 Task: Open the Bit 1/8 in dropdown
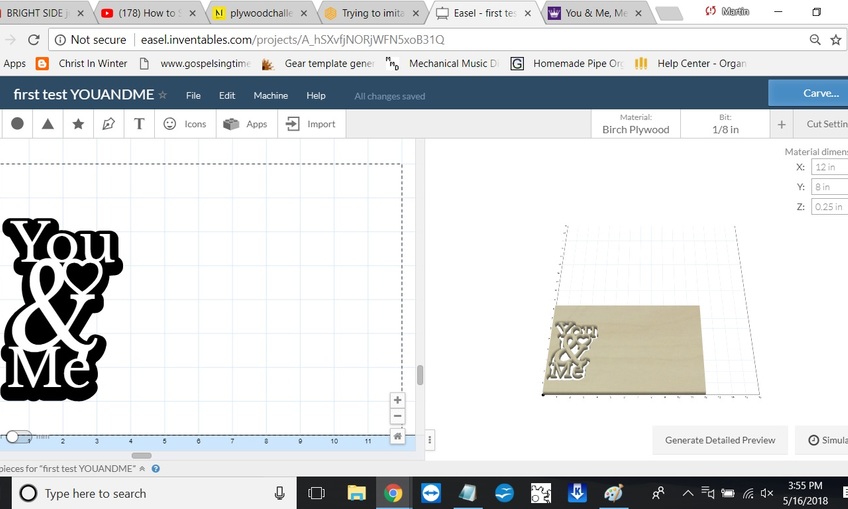click(725, 124)
